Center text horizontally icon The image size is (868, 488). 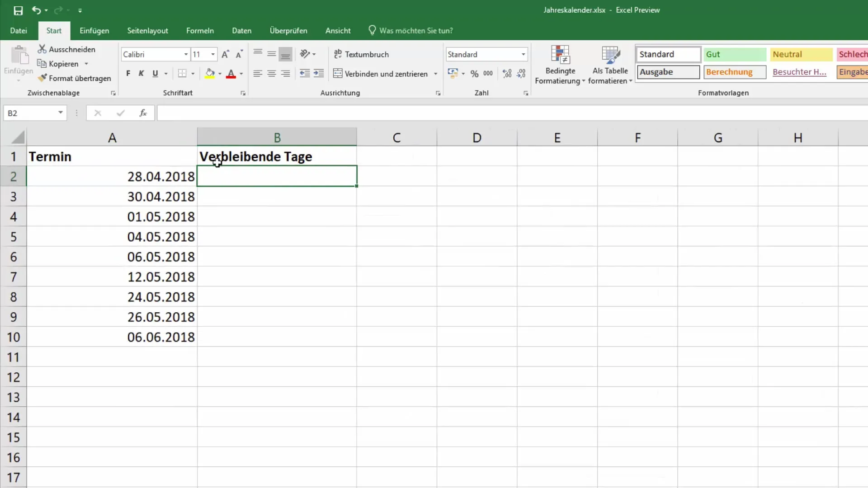pyautogui.click(x=272, y=74)
